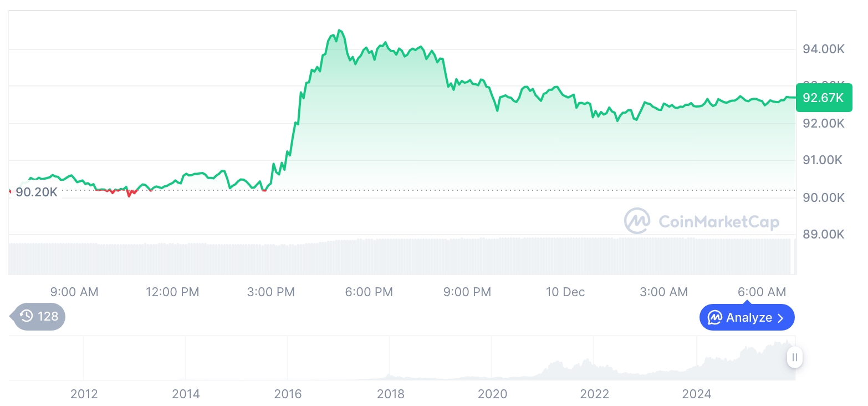Click the 94.00K price axis label

(x=824, y=49)
